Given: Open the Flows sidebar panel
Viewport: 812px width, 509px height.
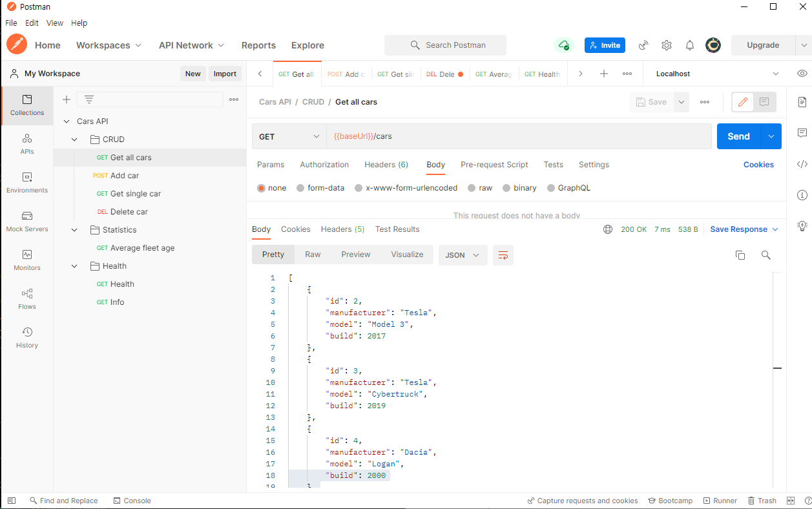Looking at the screenshot, I should tap(27, 300).
